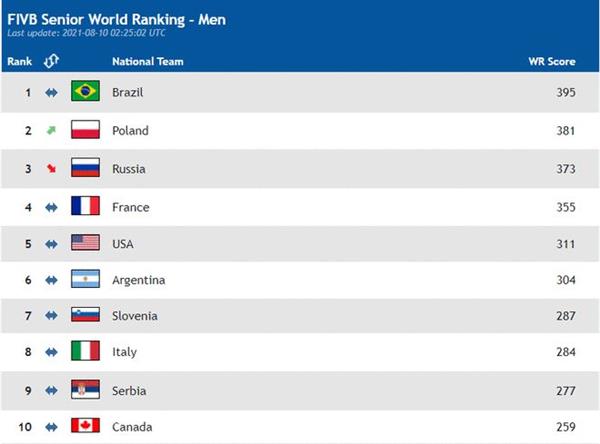This screenshot has height=444, width=600.
Task: Click Russia's red downward trend arrow
Action: tap(51, 168)
